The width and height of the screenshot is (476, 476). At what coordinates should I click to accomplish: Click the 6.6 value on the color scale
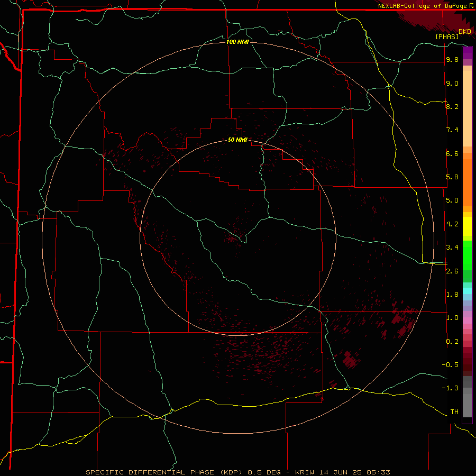(452, 153)
